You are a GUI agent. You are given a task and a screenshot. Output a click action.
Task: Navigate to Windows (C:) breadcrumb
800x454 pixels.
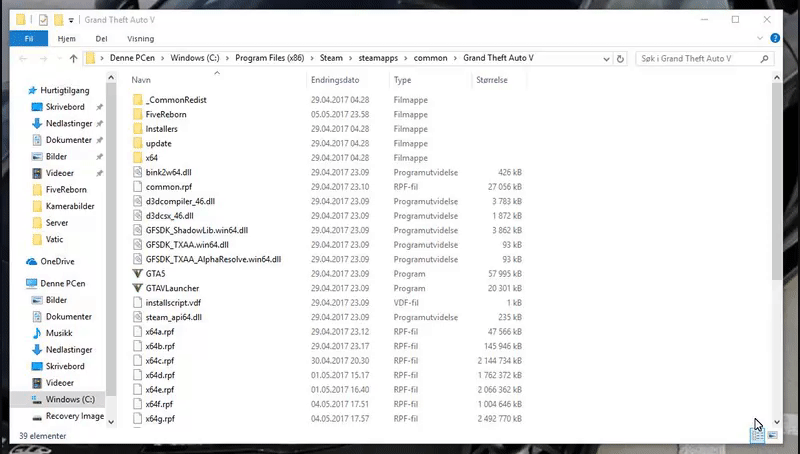(x=195, y=58)
